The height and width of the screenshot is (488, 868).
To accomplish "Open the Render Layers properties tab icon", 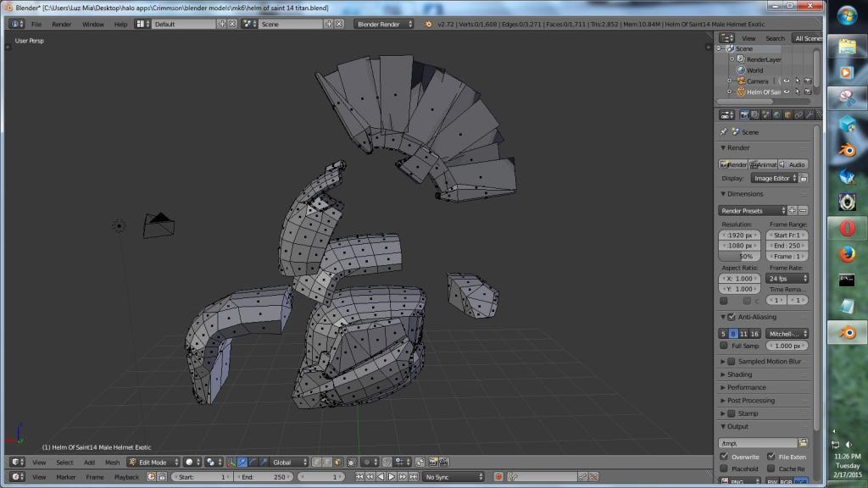I will pos(755,115).
